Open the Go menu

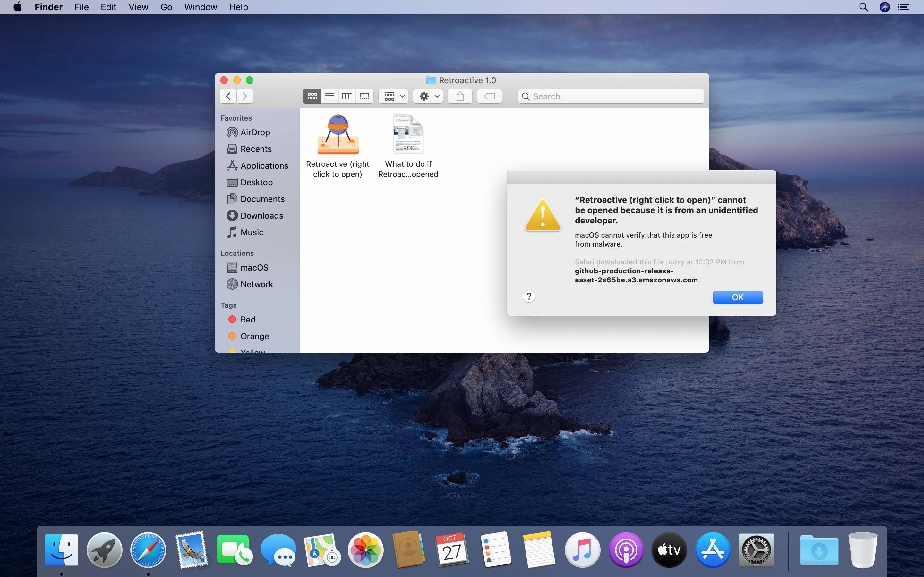[x=166, y=7]
